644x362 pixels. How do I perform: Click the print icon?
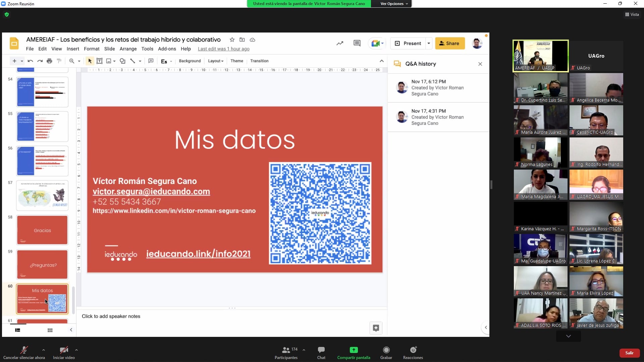(x=49, y=61)
